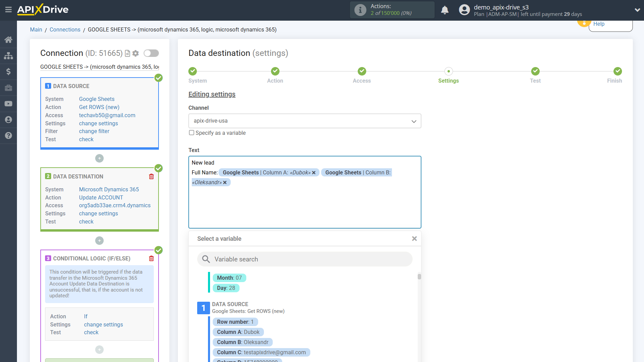Open the billing dollar sidebar icon
This screenshot has width=644, height=362.
point(8,71)
